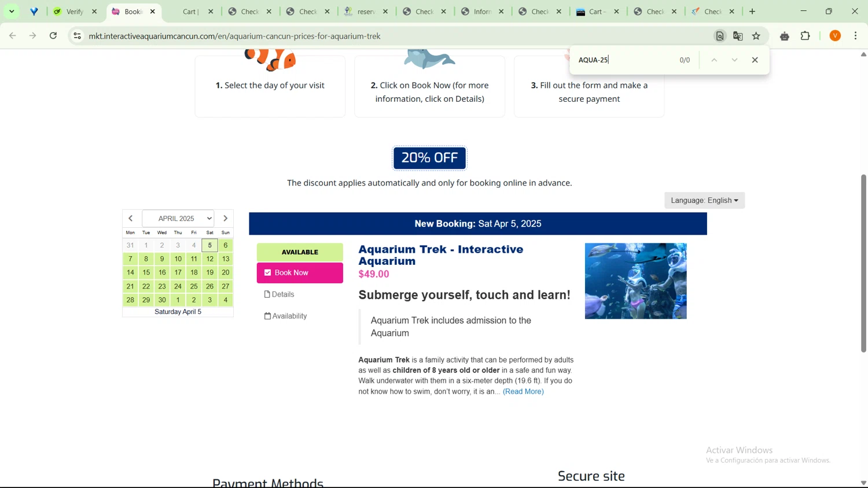Open the APRIL 2025 month dropdown
This screenshot has height=488, width=868.
pyautogui.click(x=178, y=219)
